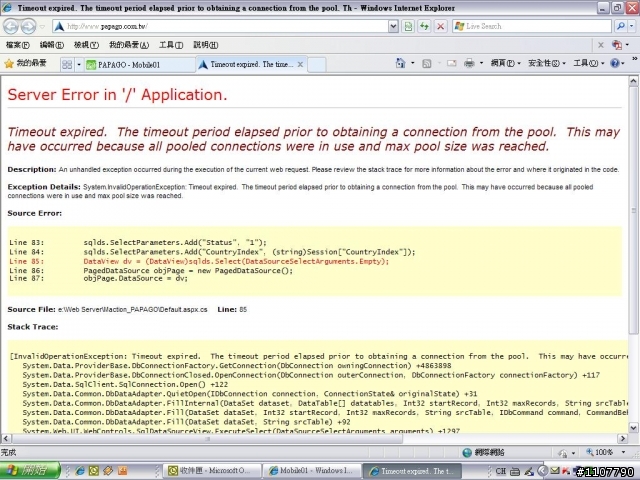Click the horizontal scrollbar left arrow
This screenshot has width=640, height=480.
point(6,439)
